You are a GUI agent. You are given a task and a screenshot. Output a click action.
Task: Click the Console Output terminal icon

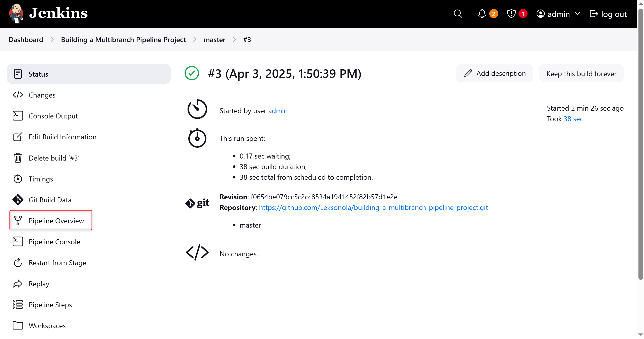18,116
